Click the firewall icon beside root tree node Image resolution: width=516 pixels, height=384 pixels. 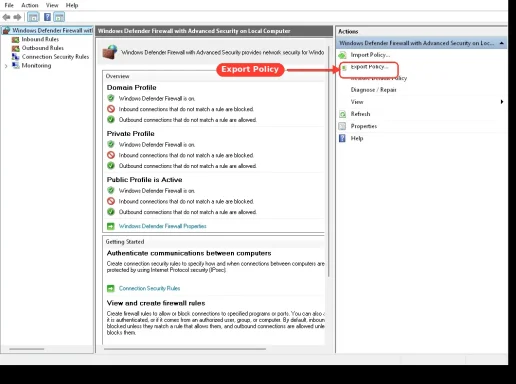(6, 31)
